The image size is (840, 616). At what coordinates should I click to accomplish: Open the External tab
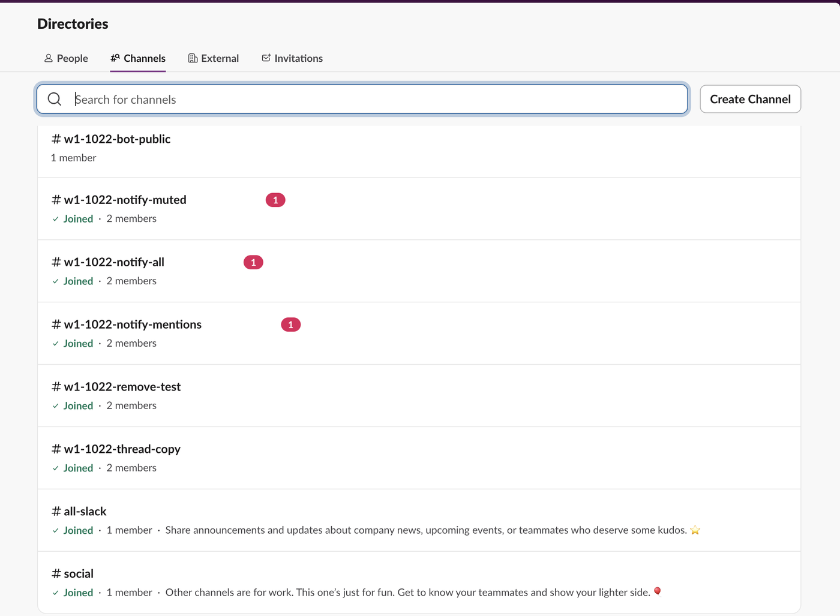[x=214, y=58]
